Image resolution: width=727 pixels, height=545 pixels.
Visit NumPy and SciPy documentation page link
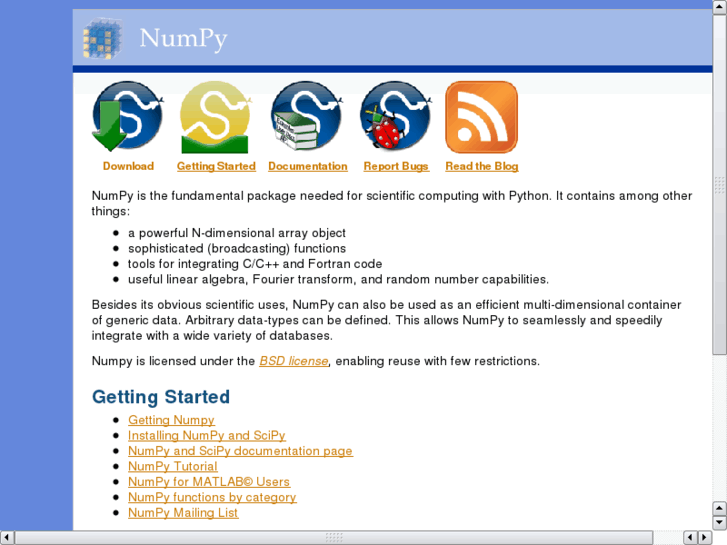pyautogui.click(x=240, y=451)
